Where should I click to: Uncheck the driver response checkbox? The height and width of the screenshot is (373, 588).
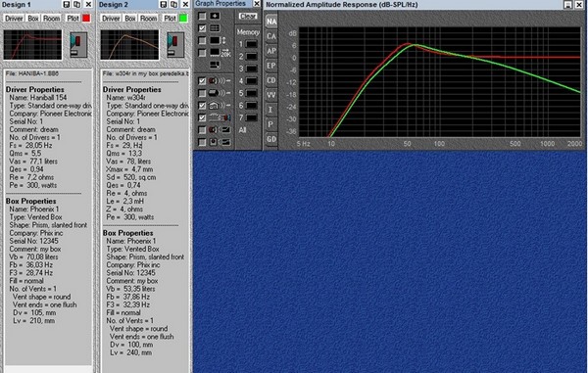[x=202, y=80]
